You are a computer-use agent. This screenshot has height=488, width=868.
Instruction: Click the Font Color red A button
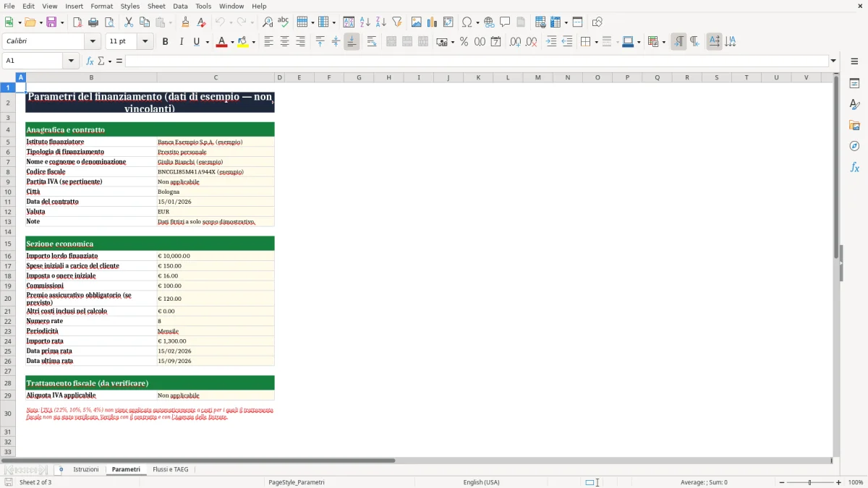point(221,42)
